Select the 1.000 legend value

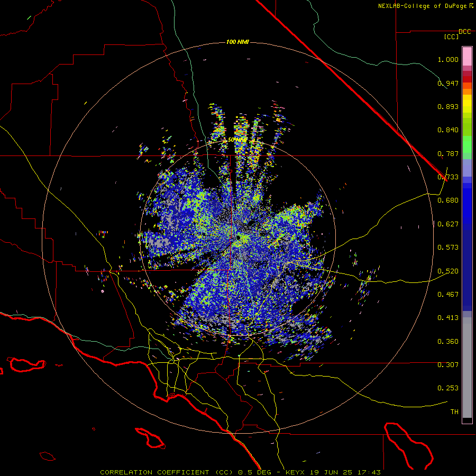click(x=448, y=59)
